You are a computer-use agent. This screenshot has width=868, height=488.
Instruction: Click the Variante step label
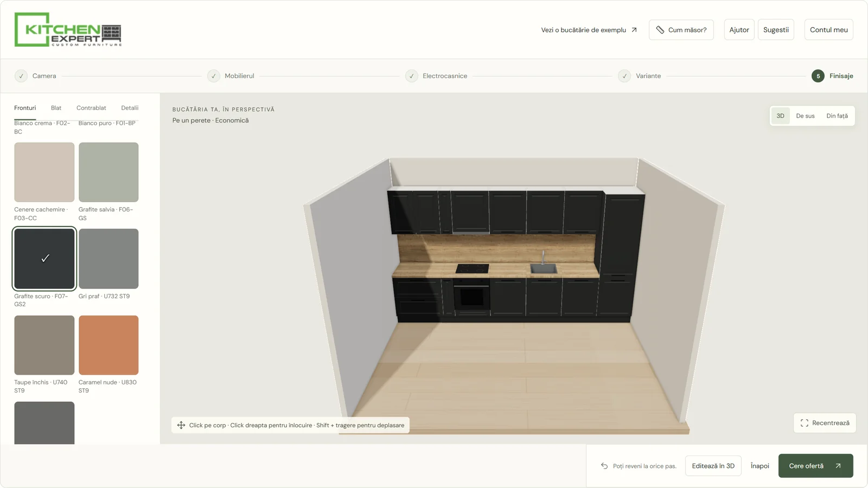[648, 76]
